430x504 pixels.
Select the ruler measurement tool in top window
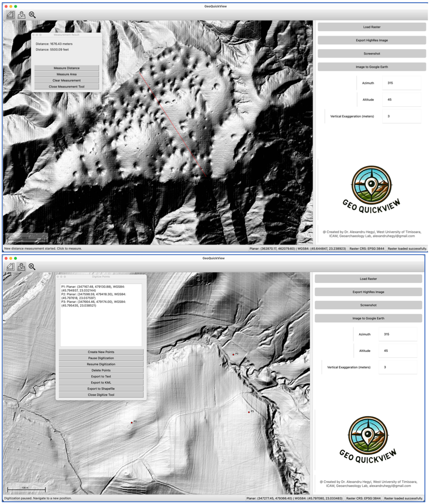point(10,15)
